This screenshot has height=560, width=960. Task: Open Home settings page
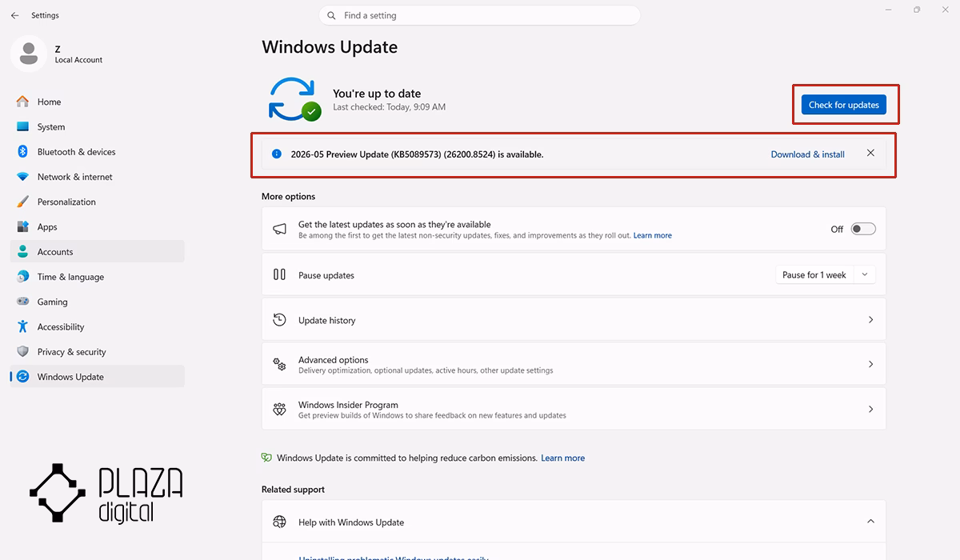click(x=98, y=102)
